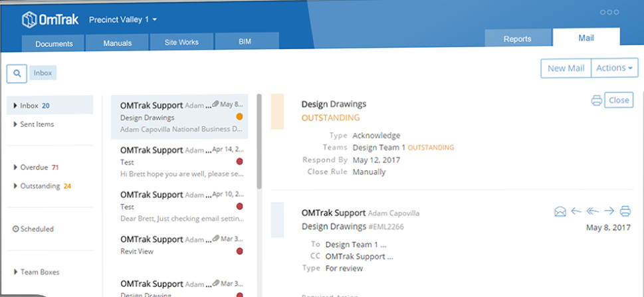Screen dimensions: 644x297
Task: Click the mail list scrollbar
Action: click(259, 142)
